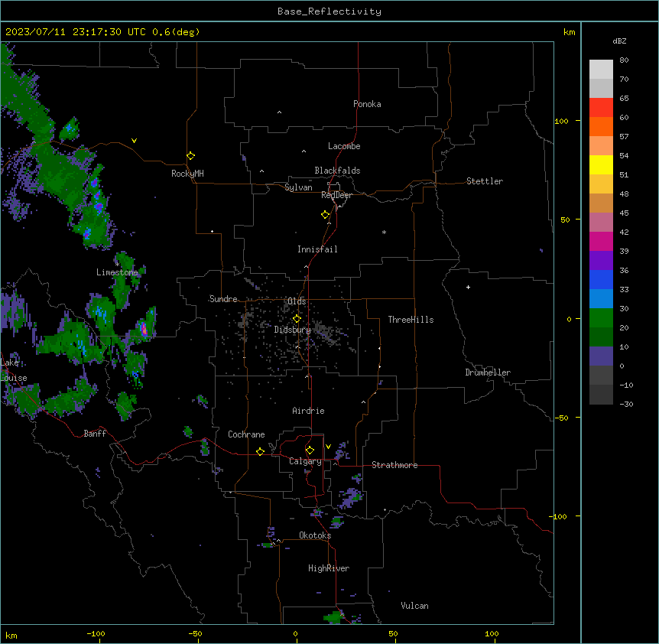Click the Airdrie label
Screen dimensions: 659x644
[309, 411]
